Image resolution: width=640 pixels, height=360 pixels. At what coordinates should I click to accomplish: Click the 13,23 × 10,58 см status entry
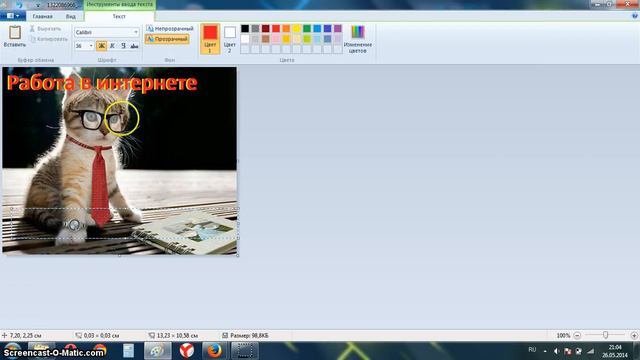[173, 336]
